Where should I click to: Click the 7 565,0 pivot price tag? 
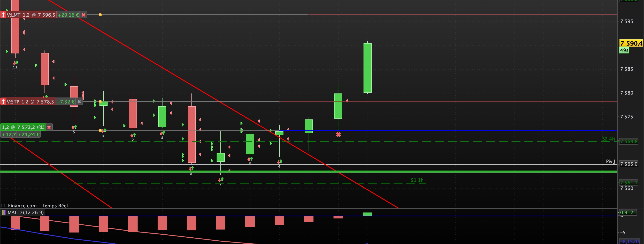pyautogui.click(x=628, y=164)
